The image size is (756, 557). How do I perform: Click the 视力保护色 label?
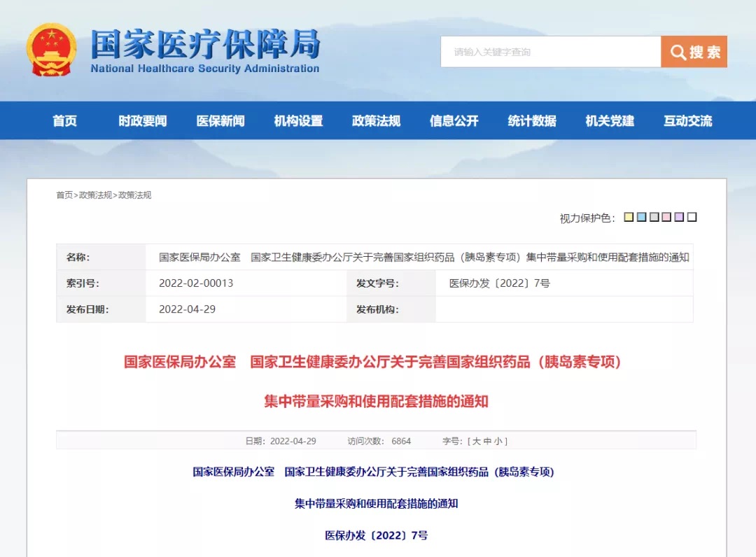click(587, 218)
